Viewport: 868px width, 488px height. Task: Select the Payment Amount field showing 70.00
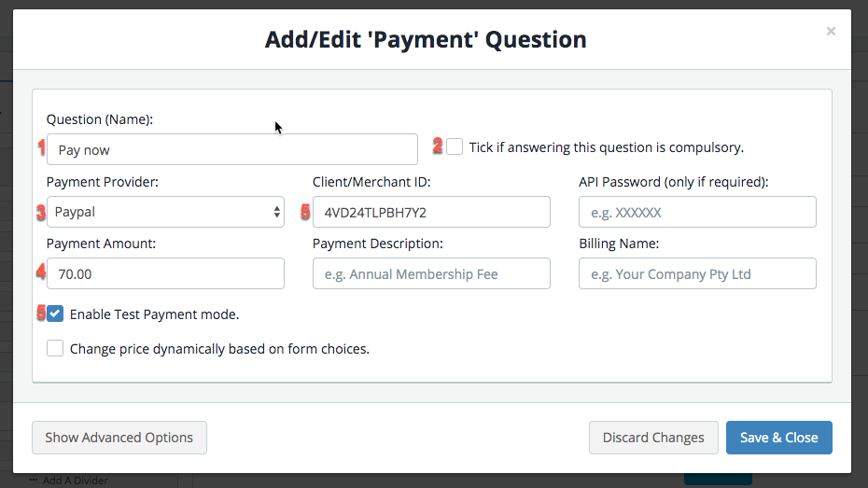tap(165, 273)
